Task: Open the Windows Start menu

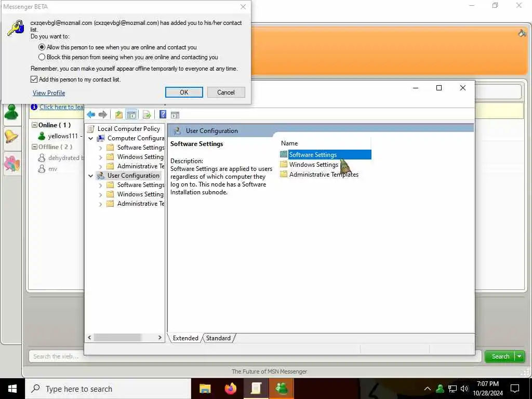Action: [12, 389]
